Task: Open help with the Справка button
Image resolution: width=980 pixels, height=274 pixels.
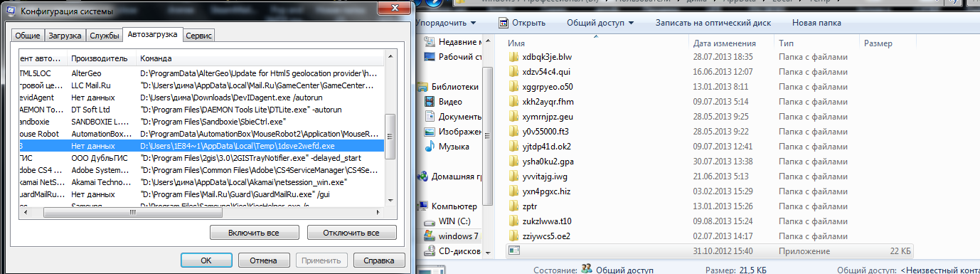Action: (x=379, y=260)
